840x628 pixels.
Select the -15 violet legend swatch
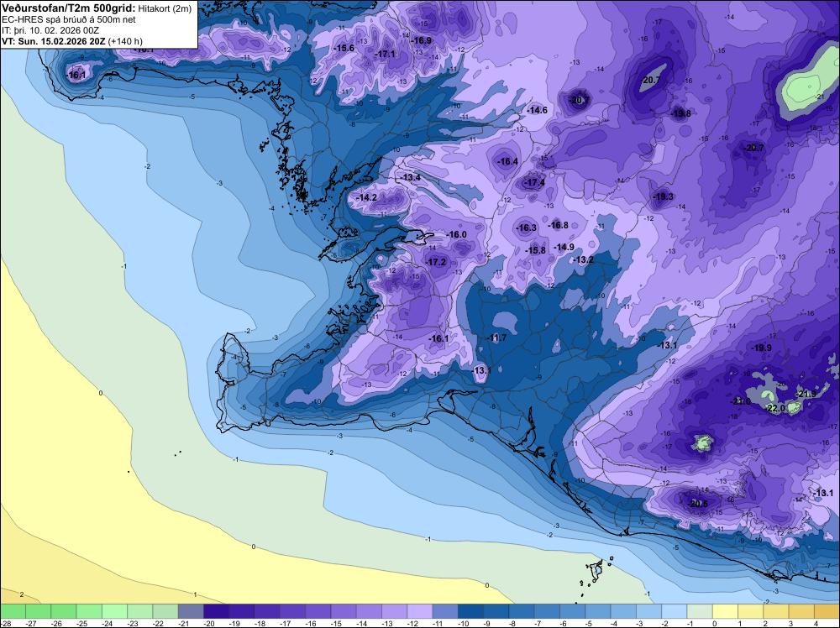click(x=344, y=611)
